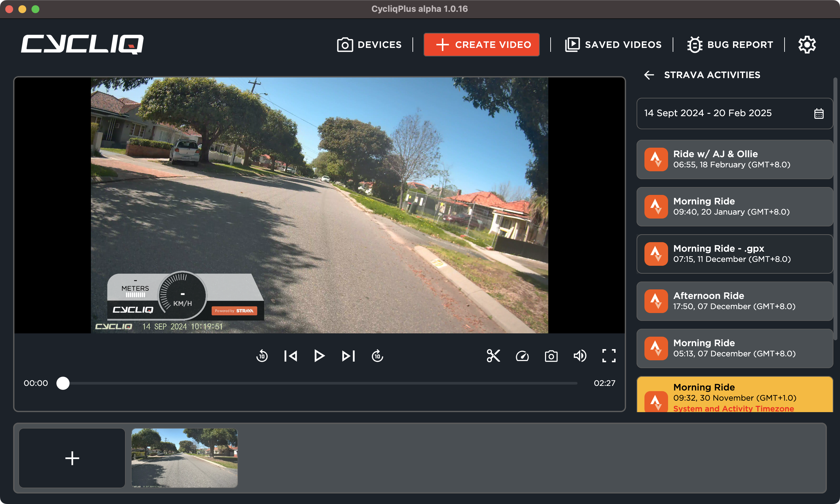Click the Strava activities scrollbar

click(x=836, y=209)
